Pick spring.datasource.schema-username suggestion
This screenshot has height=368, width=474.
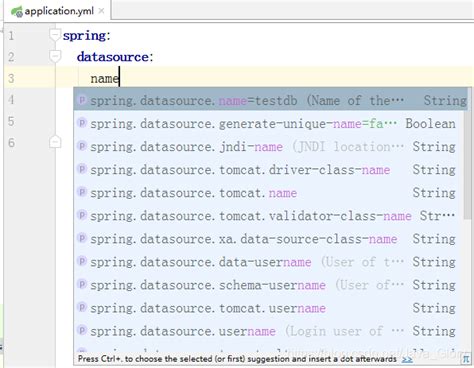(268, 285)
